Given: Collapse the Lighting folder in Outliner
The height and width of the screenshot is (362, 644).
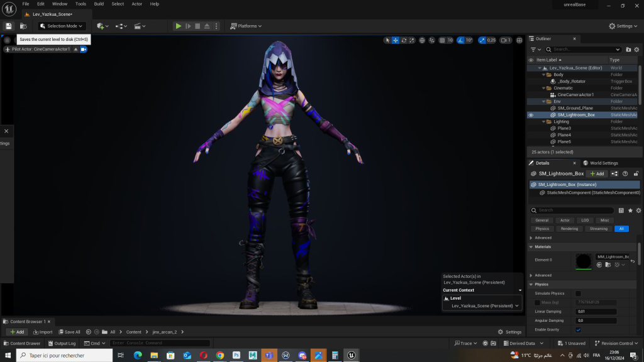Looking at the screenshot, I should point(544,122).
